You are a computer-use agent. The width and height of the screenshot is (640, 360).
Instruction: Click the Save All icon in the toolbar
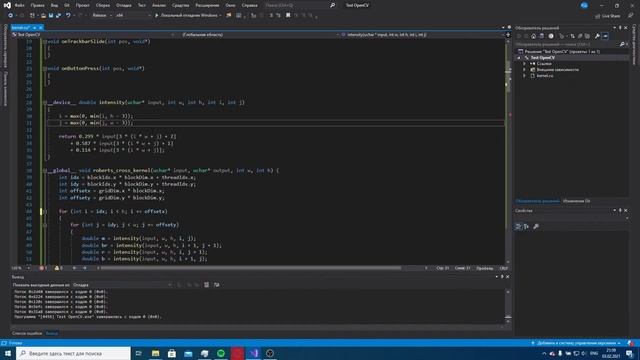tap(58, 16)
